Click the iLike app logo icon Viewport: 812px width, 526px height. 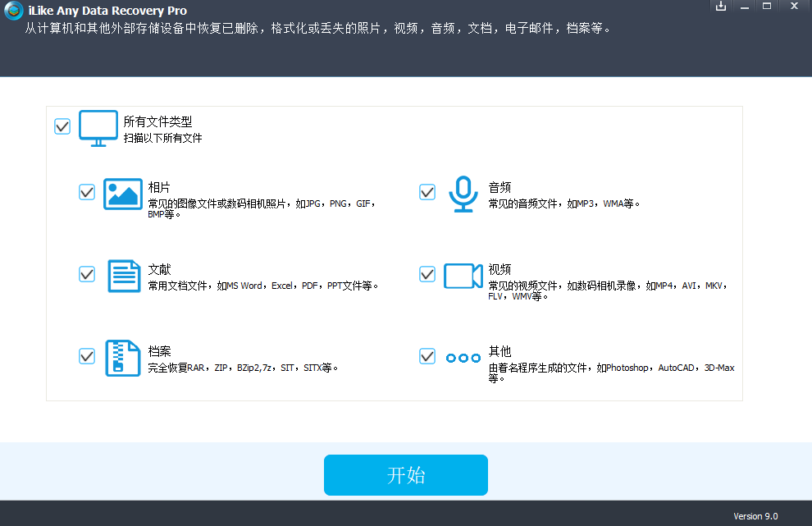point(13,11)
